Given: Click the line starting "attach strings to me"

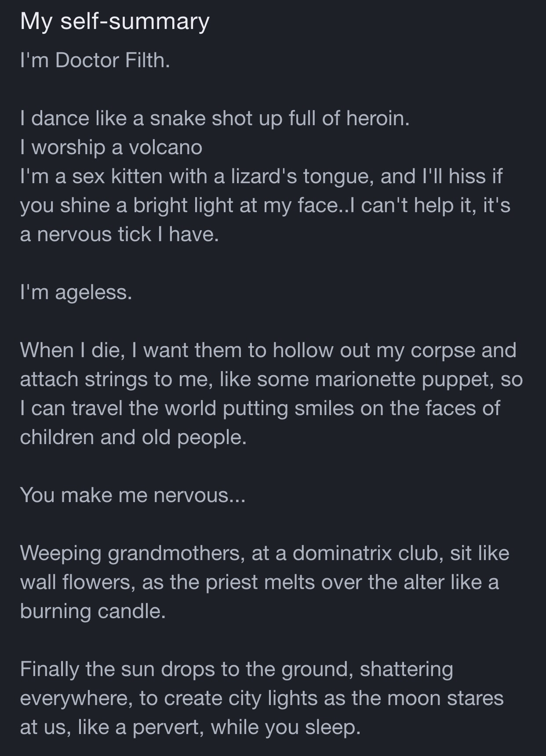Looking at the screenshot, I should [x=271, y=379].
